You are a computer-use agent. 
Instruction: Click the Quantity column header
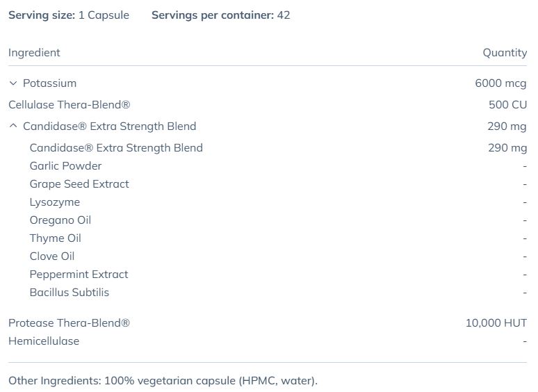pos(505,53)
